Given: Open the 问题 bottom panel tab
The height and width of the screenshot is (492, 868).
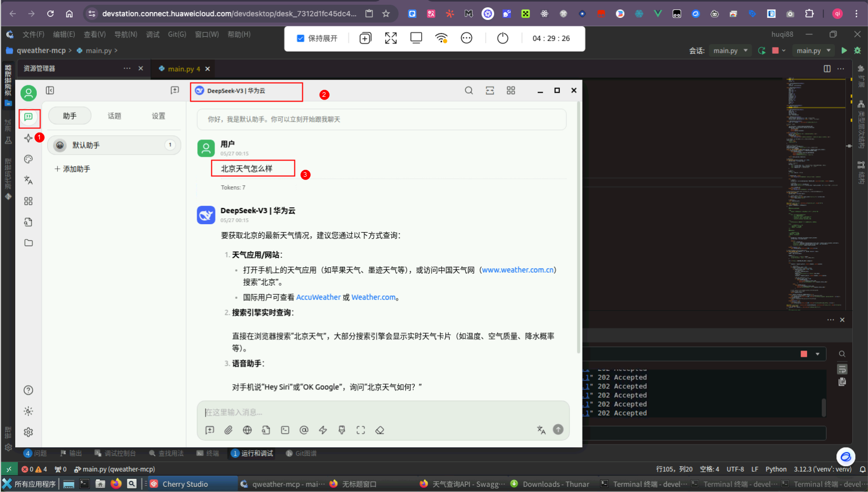Looking at the screenshot, I should click(x=36, y=453).
